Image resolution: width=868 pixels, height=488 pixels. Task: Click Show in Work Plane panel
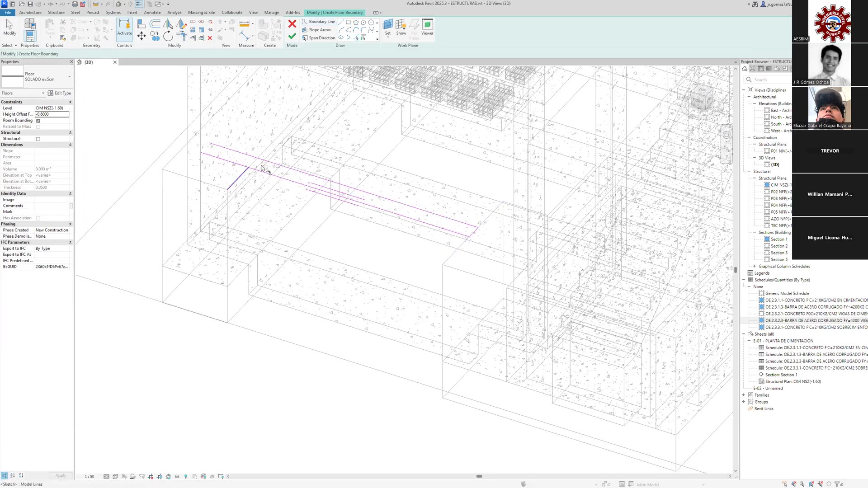401,27
